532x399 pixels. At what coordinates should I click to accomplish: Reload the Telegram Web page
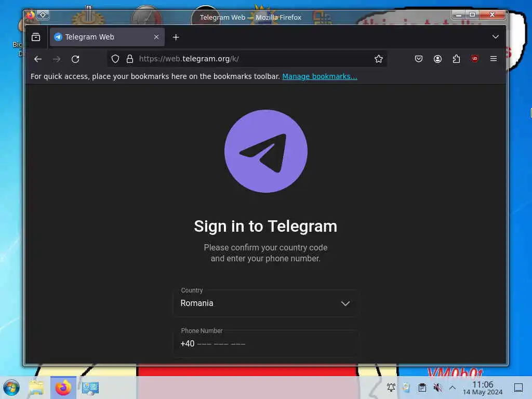tap(75, 59)
